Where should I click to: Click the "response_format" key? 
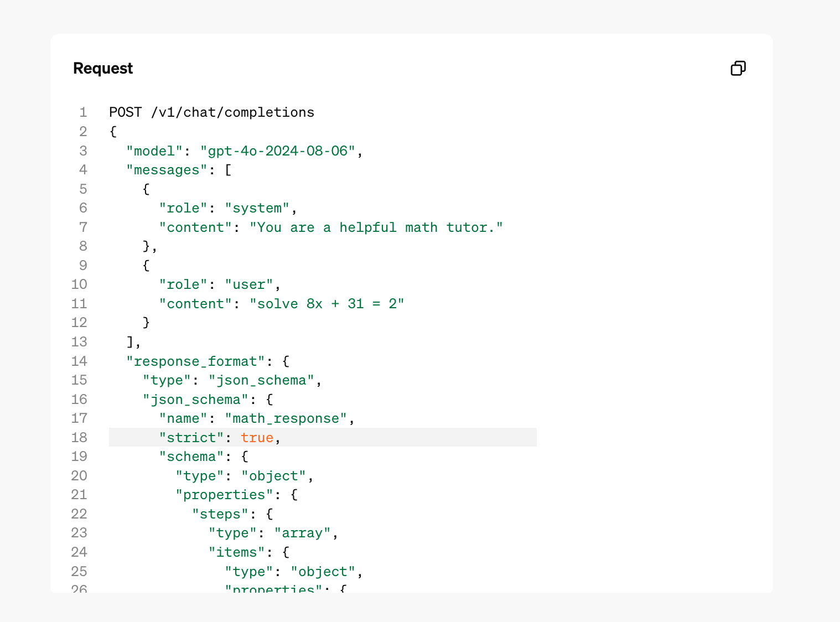(x=195, y=361)
